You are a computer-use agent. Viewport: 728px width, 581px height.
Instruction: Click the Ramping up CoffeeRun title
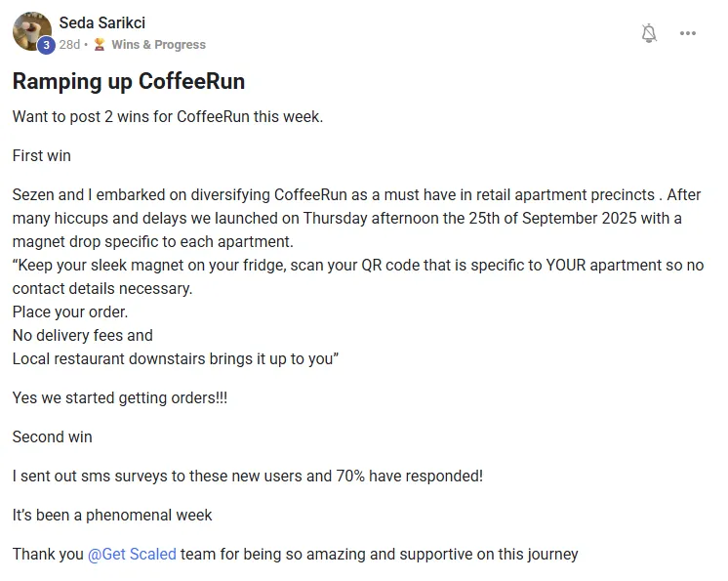coord(128,81)
